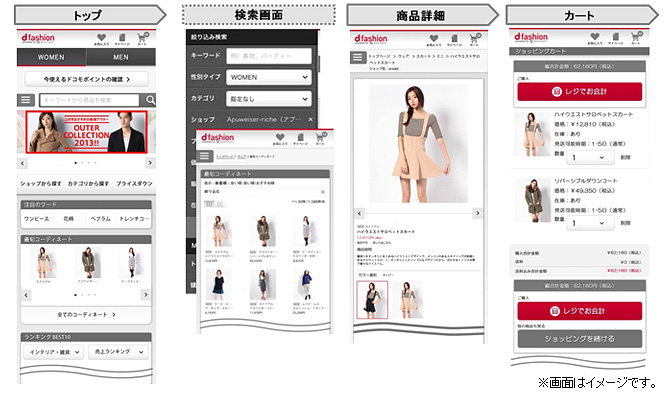This screenshot has height=393, width=672.
Task: Click ショッピングを続ける button
Action: [579, 339]
